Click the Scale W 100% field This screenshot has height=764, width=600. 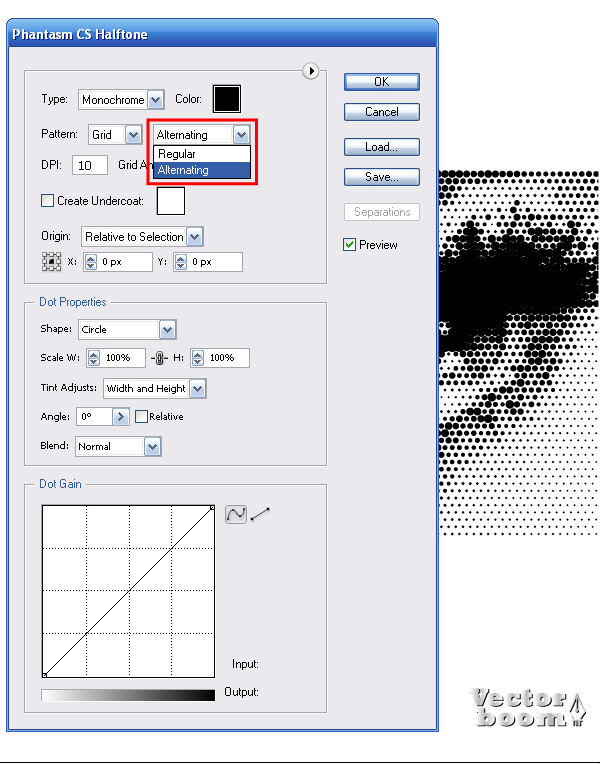122,358
